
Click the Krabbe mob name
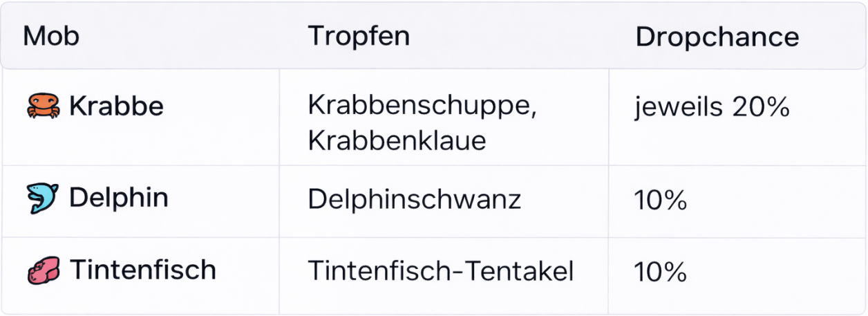pos(116,106)
